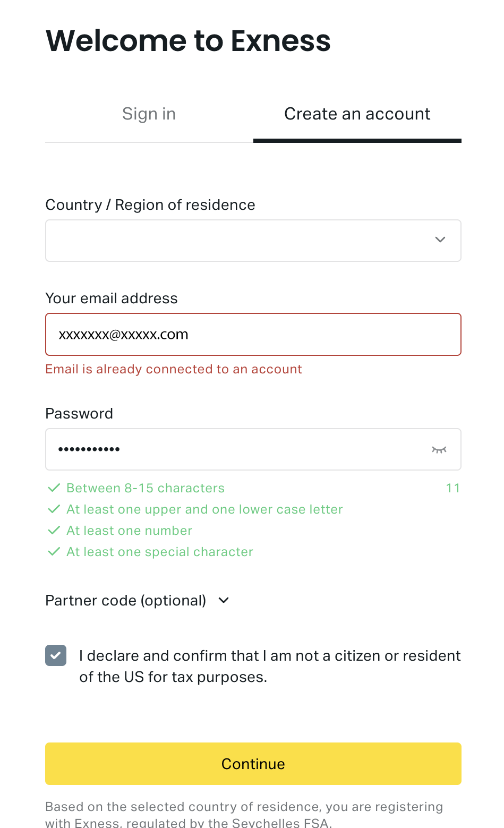Click checkmark beside upper and lower case rule
The width and height of the screenshot is (504, 828).
coord(54,509)
